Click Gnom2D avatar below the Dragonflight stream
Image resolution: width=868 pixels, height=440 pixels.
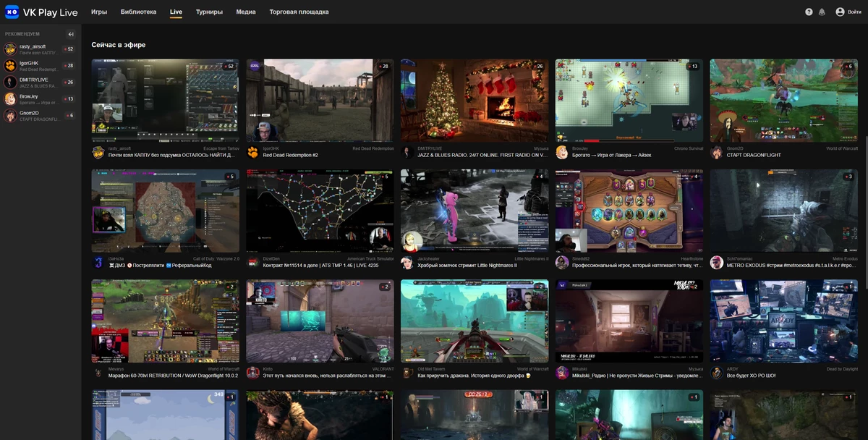pos(717,152)
